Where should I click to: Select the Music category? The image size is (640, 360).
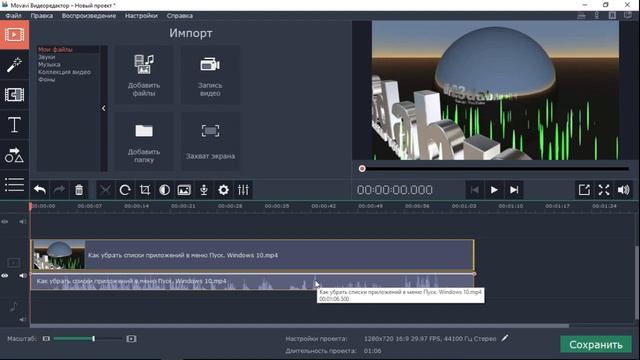pyautogui.click(x=49, y=64)
